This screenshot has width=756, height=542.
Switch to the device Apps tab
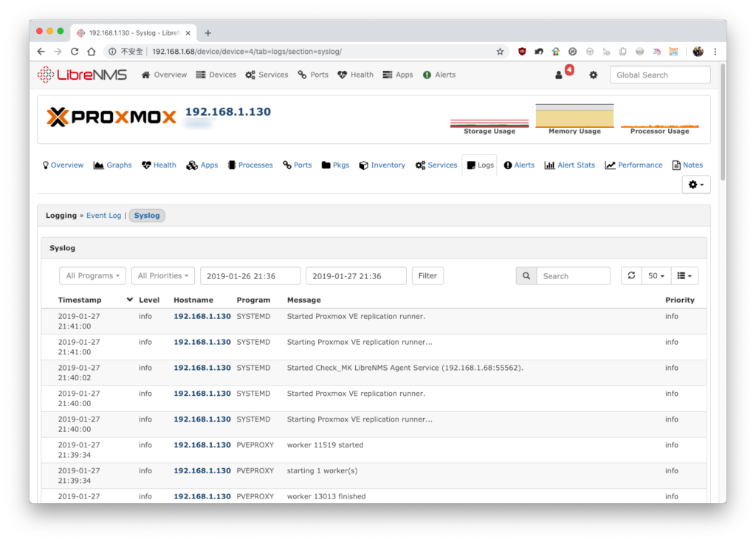tap(202, 165)
